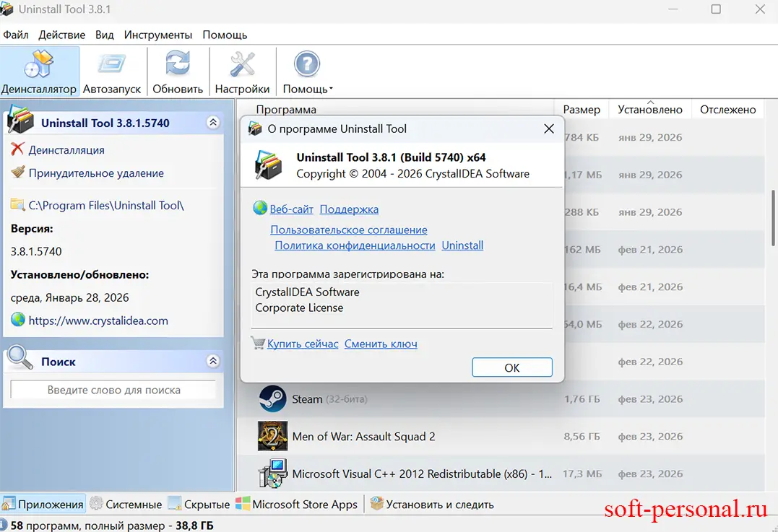Sort list by Размер column header
778x532 pixels.
[x=582, y=110]
